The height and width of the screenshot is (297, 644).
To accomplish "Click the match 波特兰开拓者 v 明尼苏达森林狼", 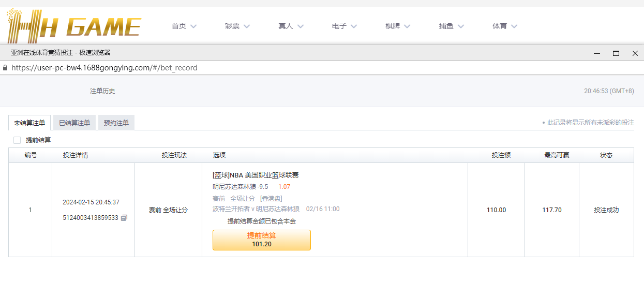I will (256, 209).
